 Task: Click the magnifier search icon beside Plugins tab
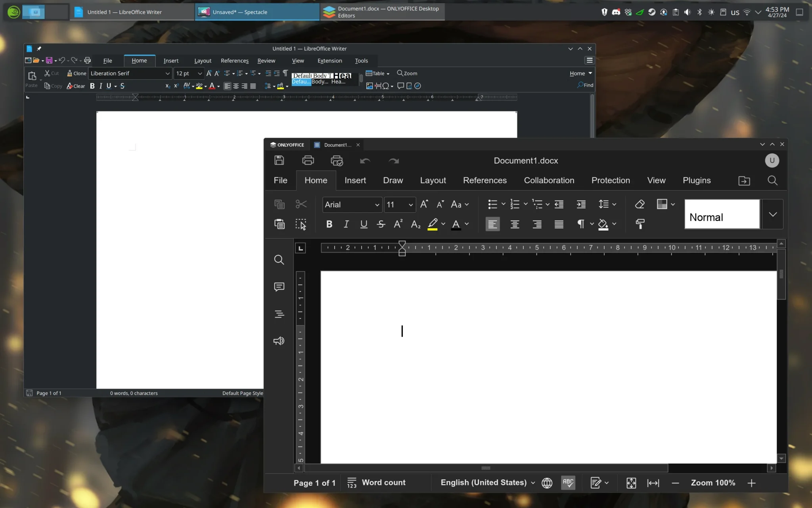tap(772, 181)
